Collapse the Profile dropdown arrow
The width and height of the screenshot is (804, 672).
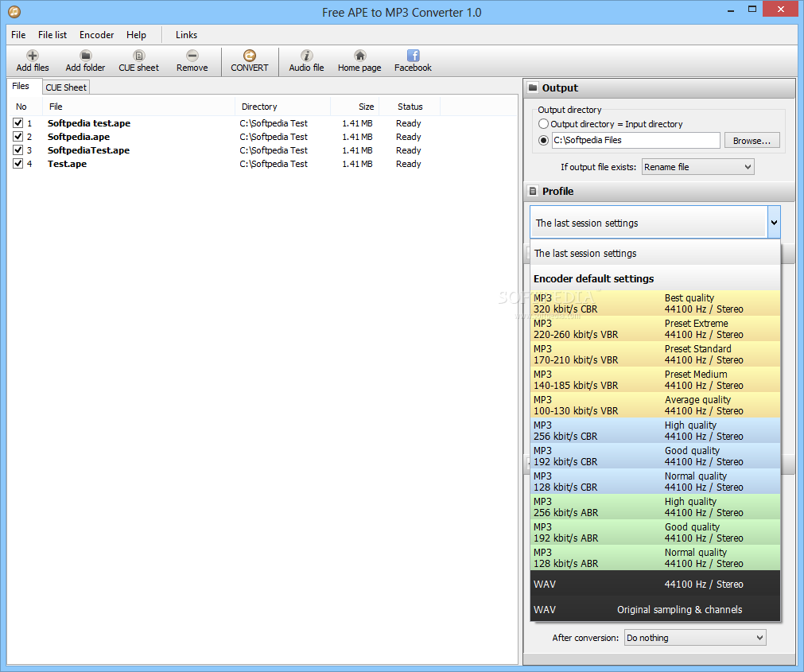point(774,223)
